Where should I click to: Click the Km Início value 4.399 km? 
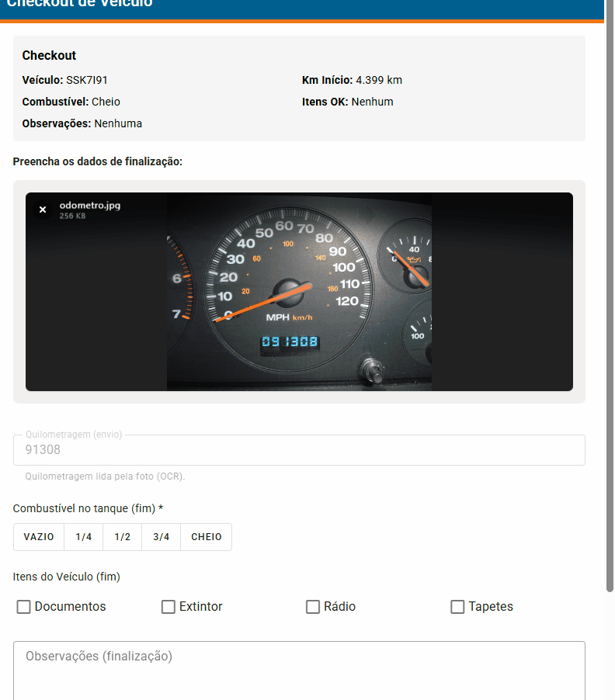[x=379, y=80]
